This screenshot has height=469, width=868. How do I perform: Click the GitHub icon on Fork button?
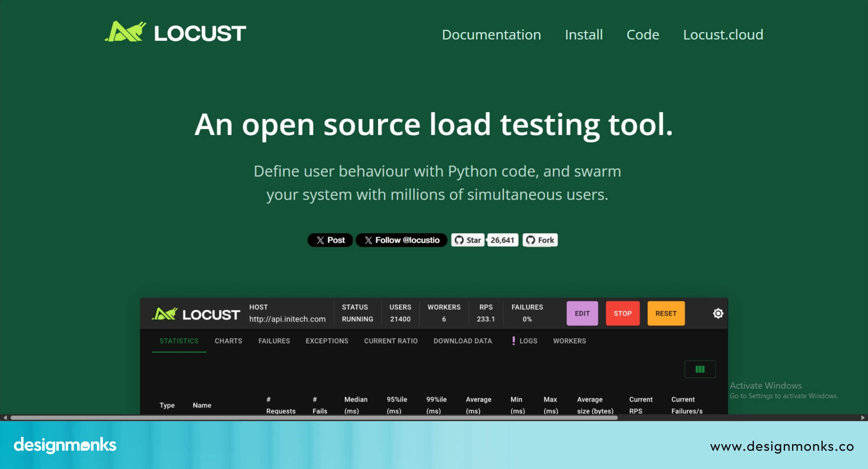tap(530, 240)
